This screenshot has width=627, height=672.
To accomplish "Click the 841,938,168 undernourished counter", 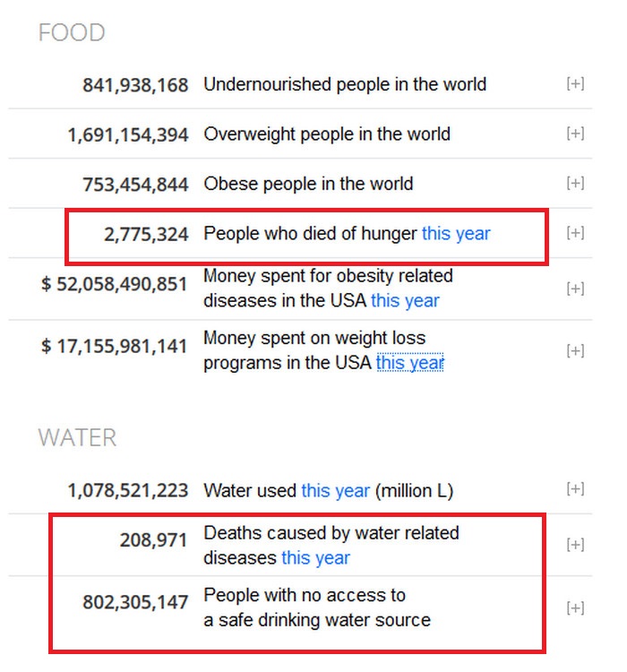I will [x=135, y=85].
